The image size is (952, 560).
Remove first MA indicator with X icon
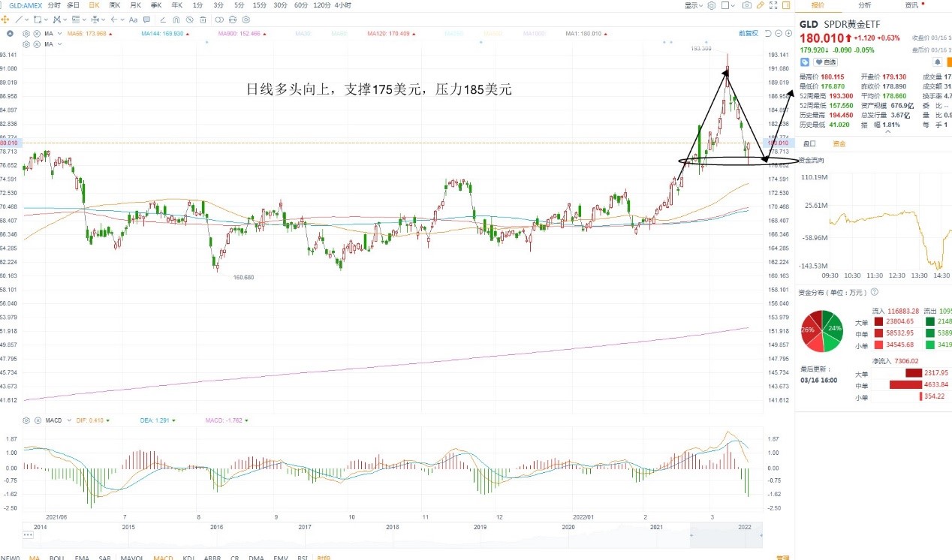click(x=37, y=34)
